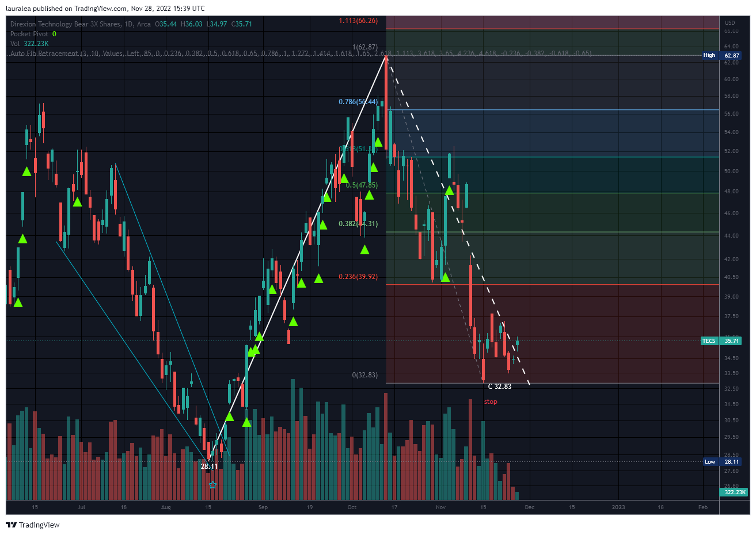The width and height of the screenshot is (756, 535).
Task: Click the red 'stop' annotation
Action: click(491, 402)
